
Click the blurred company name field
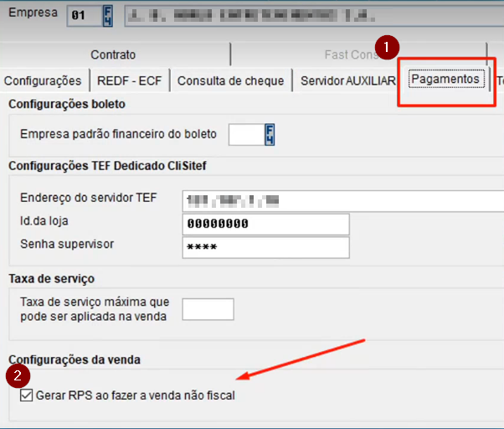point(310,16)
